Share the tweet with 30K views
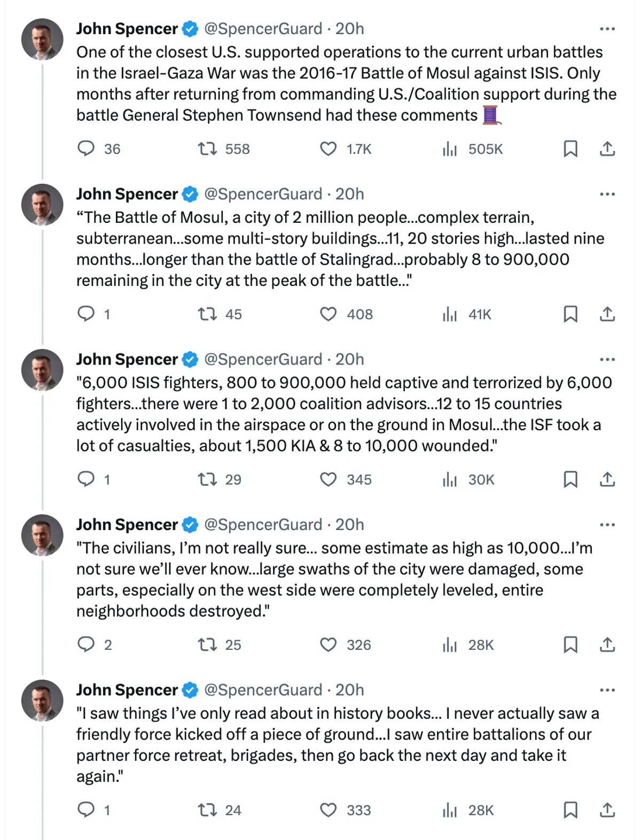This screenshot has height=840, width=641. 607,479
